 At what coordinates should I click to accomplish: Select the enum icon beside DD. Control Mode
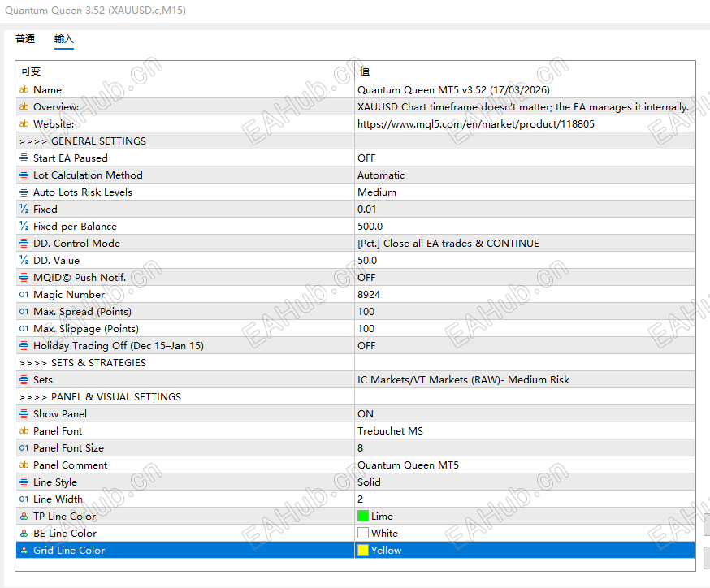point(24,243)
